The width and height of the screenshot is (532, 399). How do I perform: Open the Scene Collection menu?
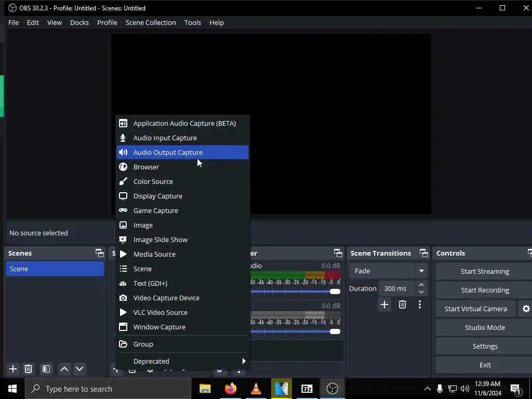tap(151, 22)
